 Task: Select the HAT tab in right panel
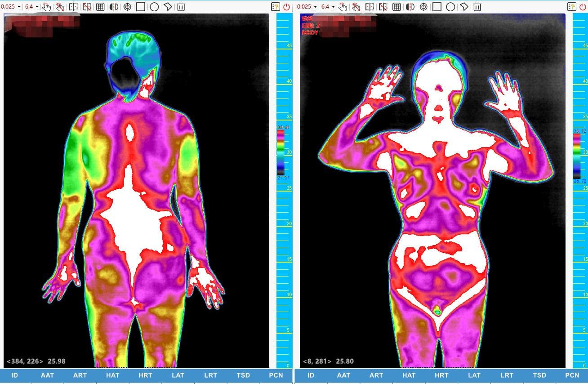click(x=409, y=375)
